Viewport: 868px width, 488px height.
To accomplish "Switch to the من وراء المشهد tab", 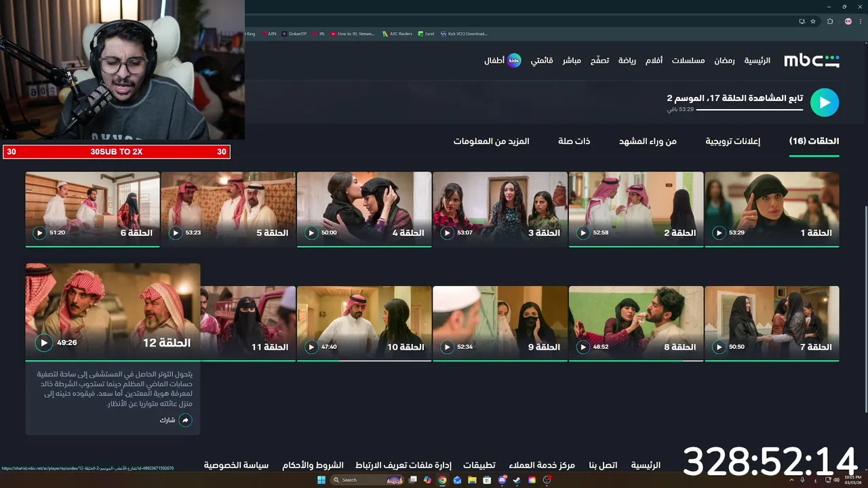I will [x=648, y=141].
